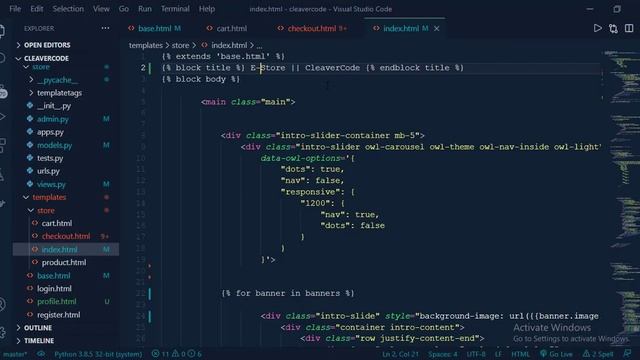Change indentation via Spaces: 4

tap(442, 354)
